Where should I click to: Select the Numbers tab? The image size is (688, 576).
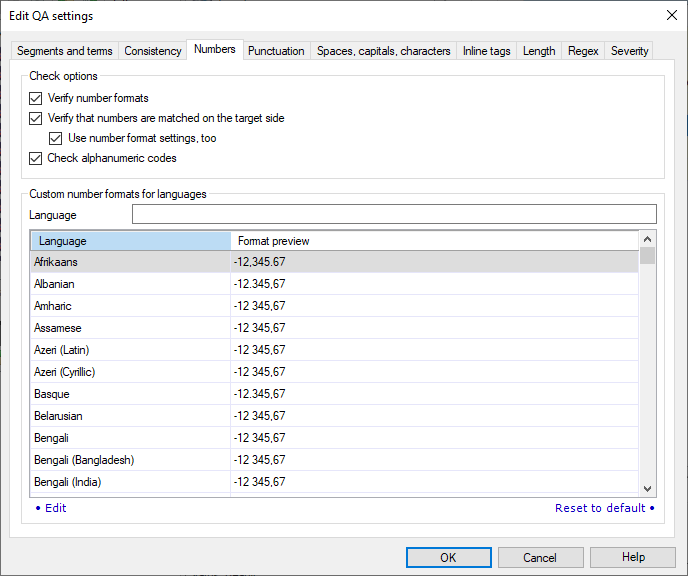(215, 49)
